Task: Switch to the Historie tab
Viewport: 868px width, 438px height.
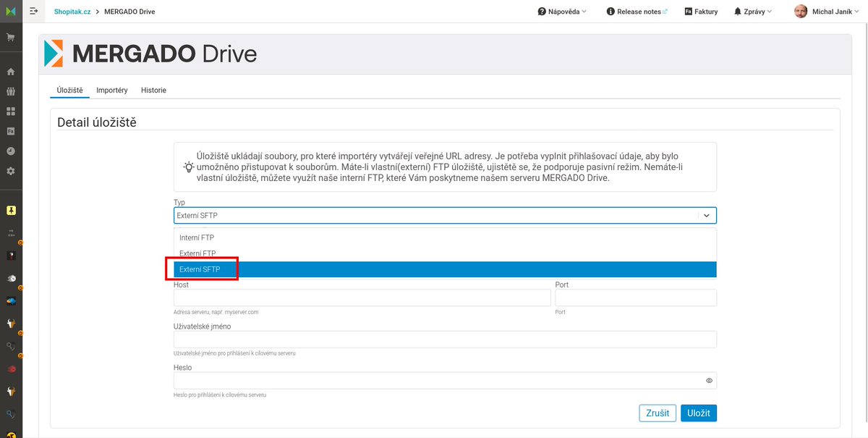Action: pyautogui.click(x=153, y=90)
